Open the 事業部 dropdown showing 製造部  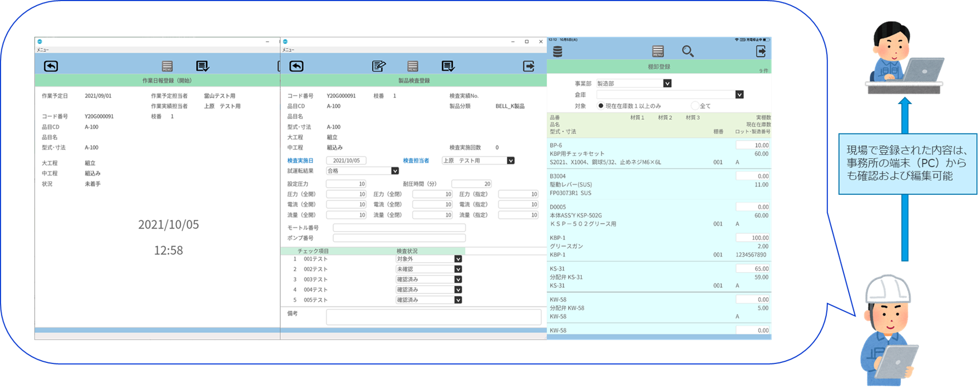(667, 84)
